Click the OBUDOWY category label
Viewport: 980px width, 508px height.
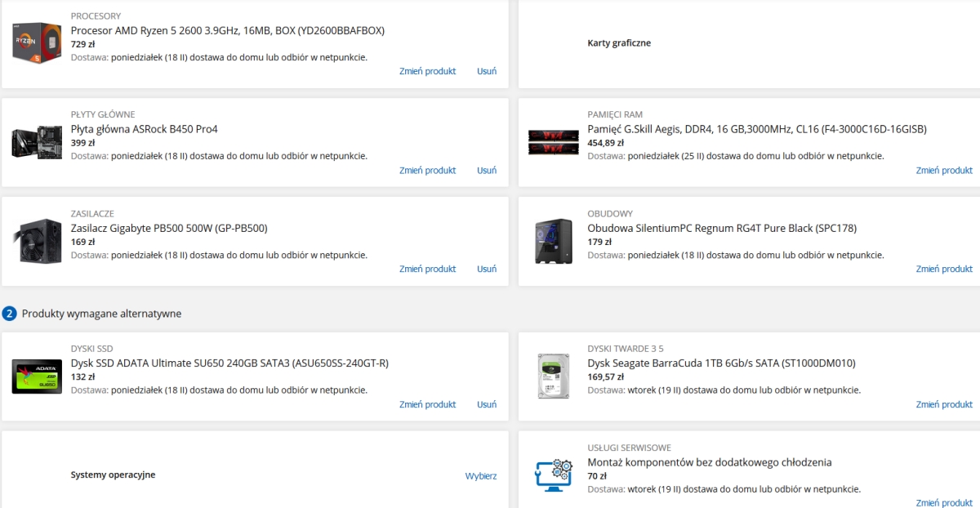coord(610,213)
